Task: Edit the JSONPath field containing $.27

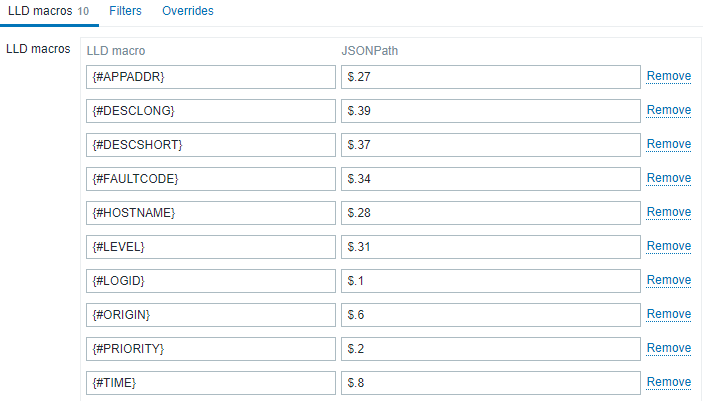Action: tap(490, 77)
